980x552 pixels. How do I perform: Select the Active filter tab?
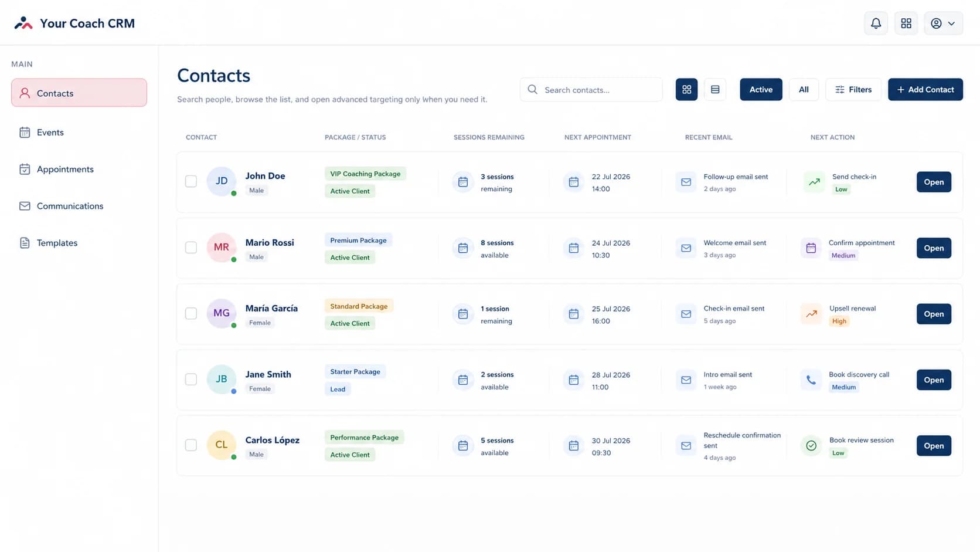(761, 90)
